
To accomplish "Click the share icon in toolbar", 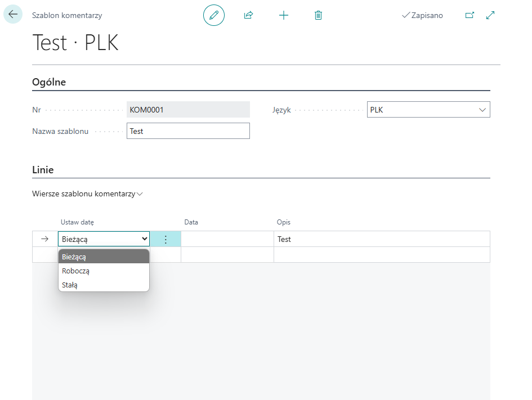I will coord(248,15).
